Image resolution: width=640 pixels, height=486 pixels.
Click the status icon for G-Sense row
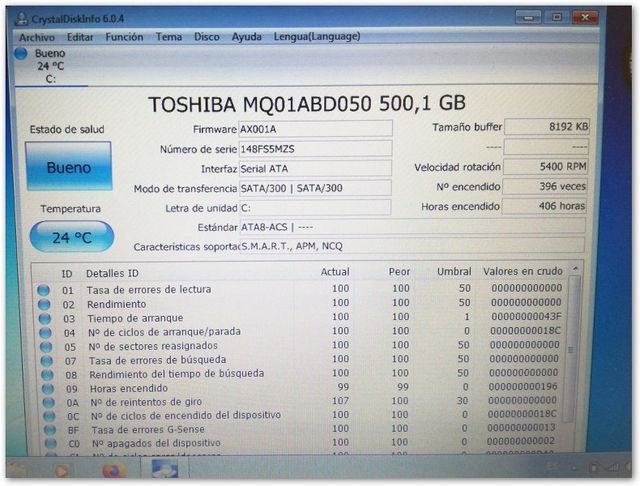click(50, 430)
